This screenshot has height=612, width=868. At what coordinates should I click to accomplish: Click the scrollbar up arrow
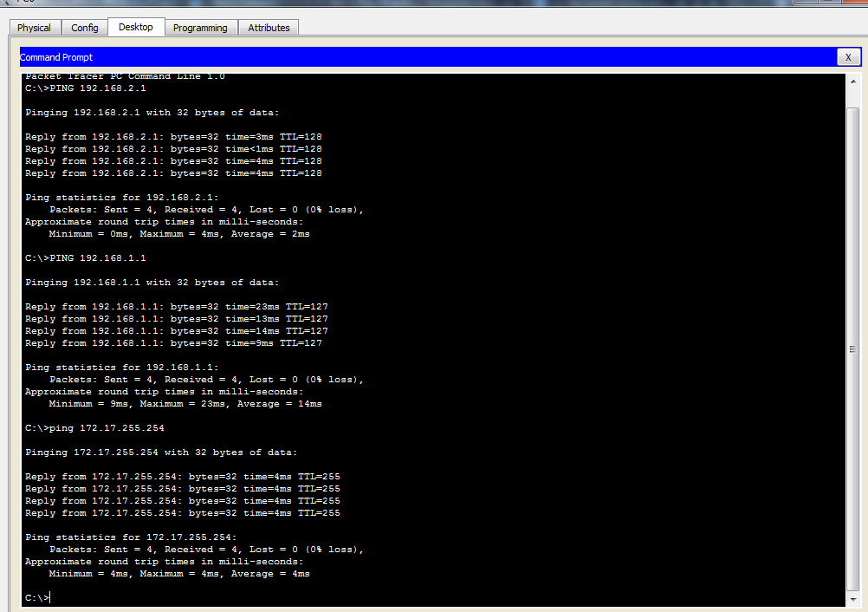pyautogui.click(x=853, y=82)
